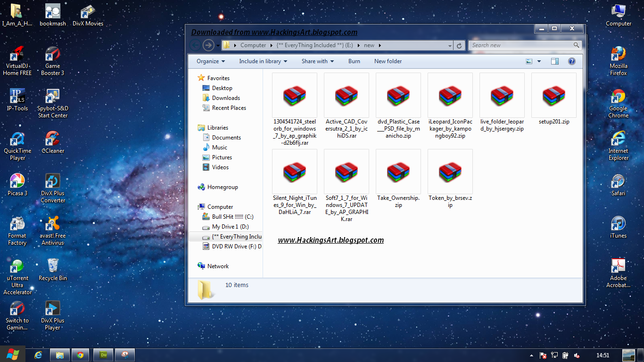Open address bar history dropdown arrow
This screenshot has height=362, width=644.
pyautogui.click(x=450, y=45)
